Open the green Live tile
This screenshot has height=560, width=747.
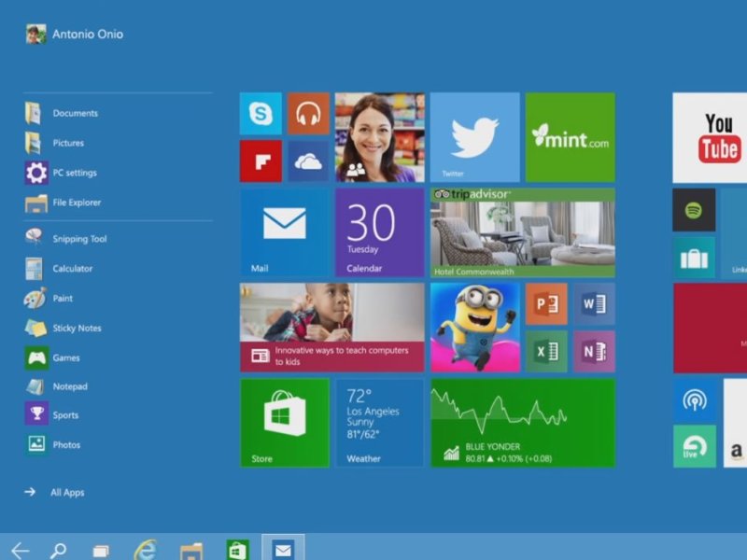[695, 446]
